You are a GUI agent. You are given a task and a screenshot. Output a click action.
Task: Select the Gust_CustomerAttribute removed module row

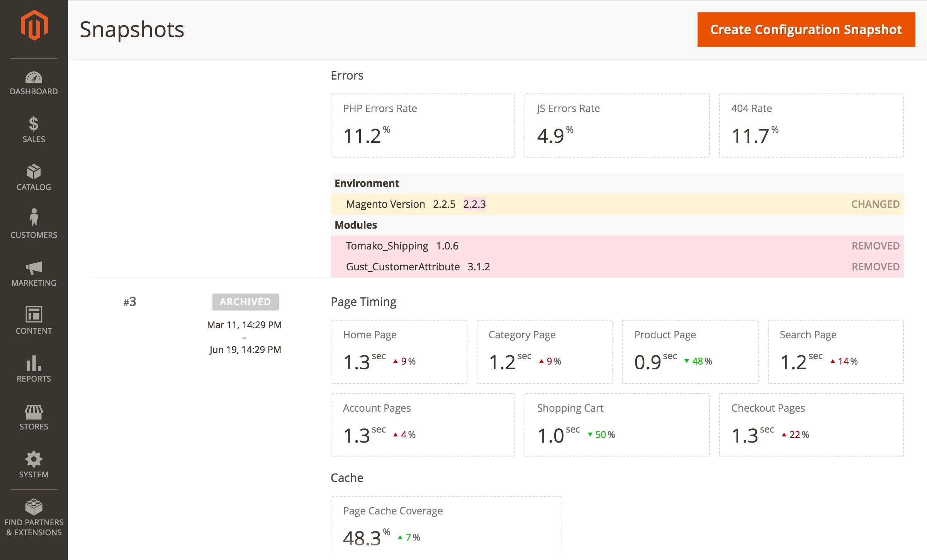tap(617, 267)
